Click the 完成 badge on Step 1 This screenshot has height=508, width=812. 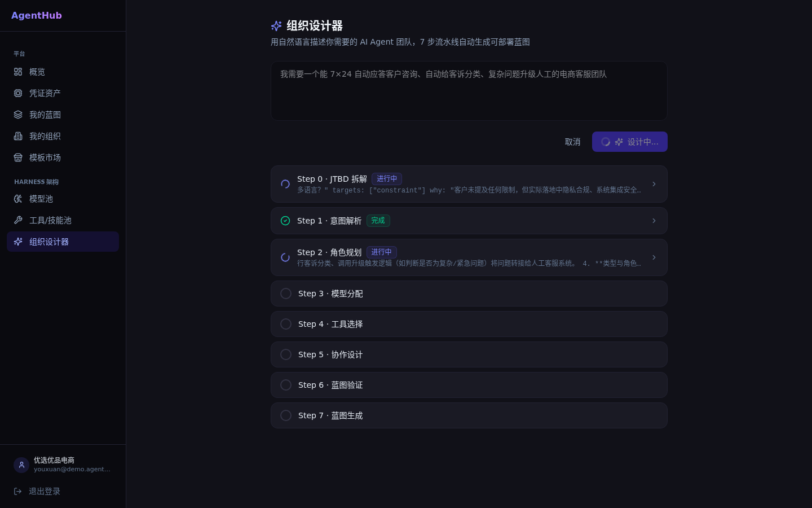tap(378, 221)
